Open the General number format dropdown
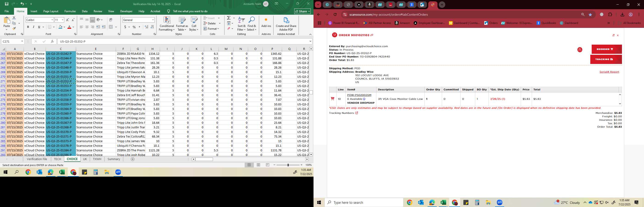Viewport: 644px width, 207px height. click(153, 20)
